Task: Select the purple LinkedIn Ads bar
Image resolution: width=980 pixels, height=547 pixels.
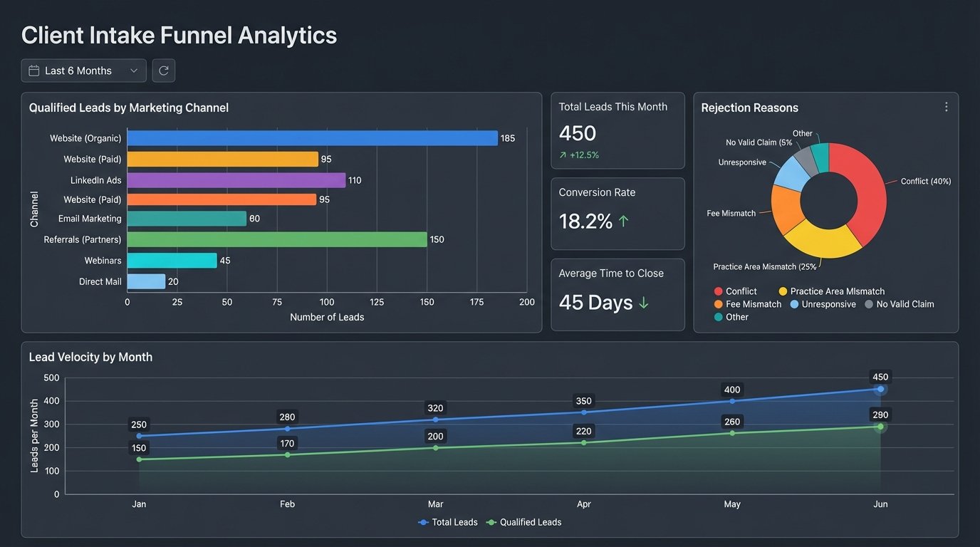Action: tap(236, 180)
